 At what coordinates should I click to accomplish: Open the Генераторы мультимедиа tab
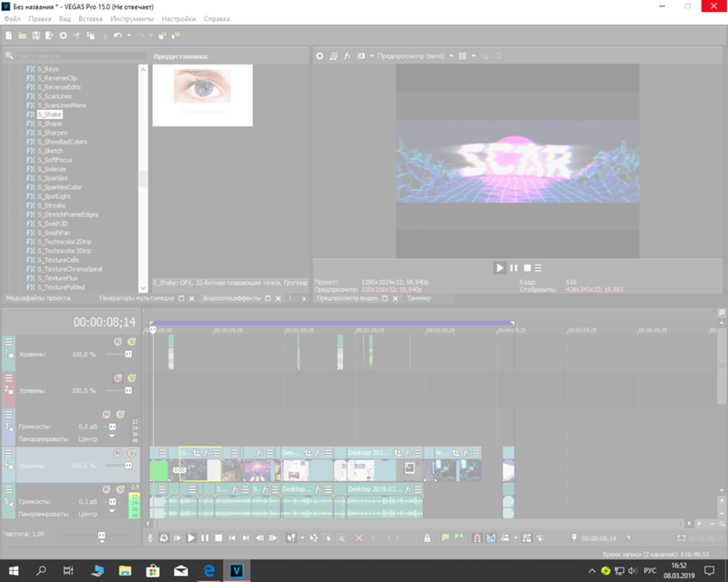point(136,298)
